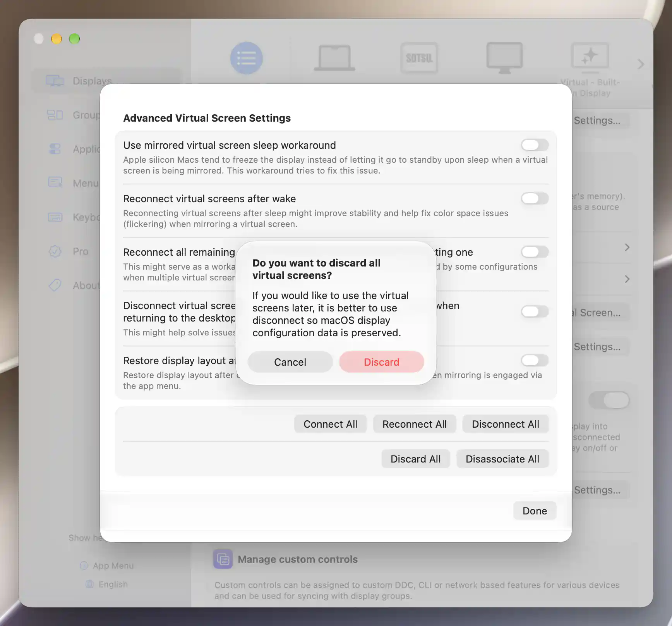Viewport: 672px width, 626px height.
Task: Select the App Menu radio option
Action: point(84,566)
